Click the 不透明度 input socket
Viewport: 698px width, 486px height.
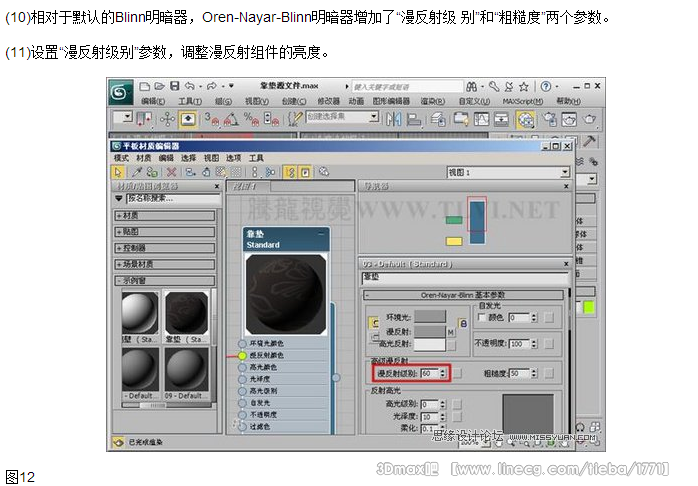tap(242, 415)
